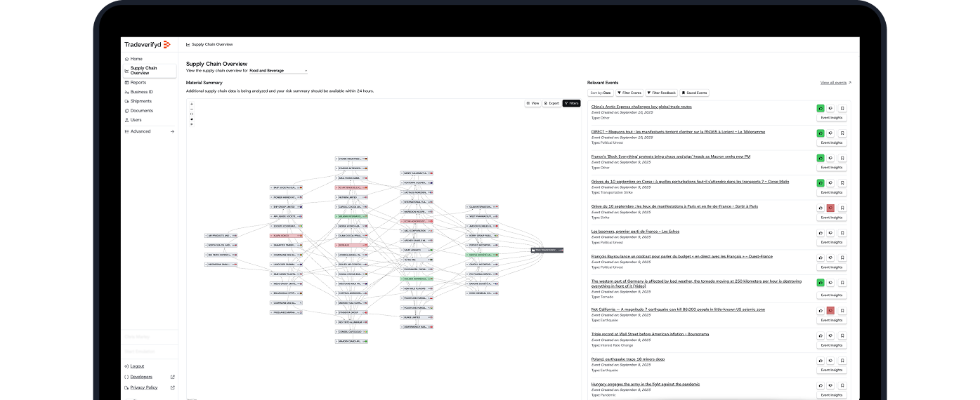Image resolution: width=980 pixels, height=400 pixels.
Task: Thumbs down the China's Arctic Express event
Action: click(830, 108)
